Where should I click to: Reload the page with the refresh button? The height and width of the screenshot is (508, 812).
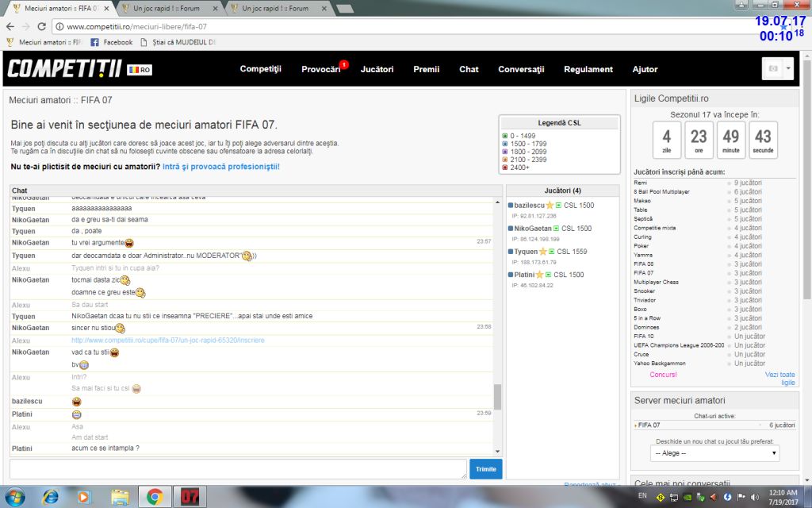[x=41, y=26]
